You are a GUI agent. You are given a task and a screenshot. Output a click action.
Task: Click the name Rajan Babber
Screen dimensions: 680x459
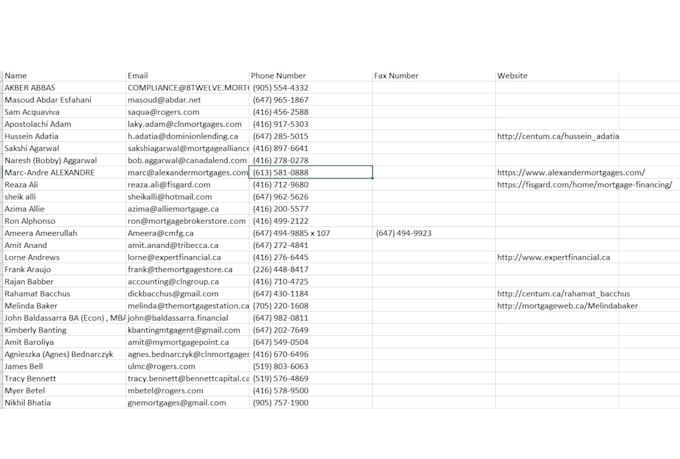(29, 282)
